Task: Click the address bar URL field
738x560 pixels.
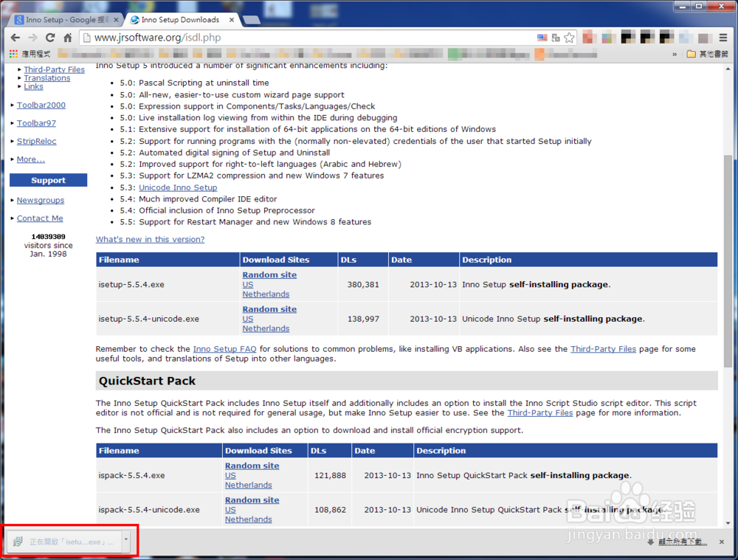Action: coord(306,38)
